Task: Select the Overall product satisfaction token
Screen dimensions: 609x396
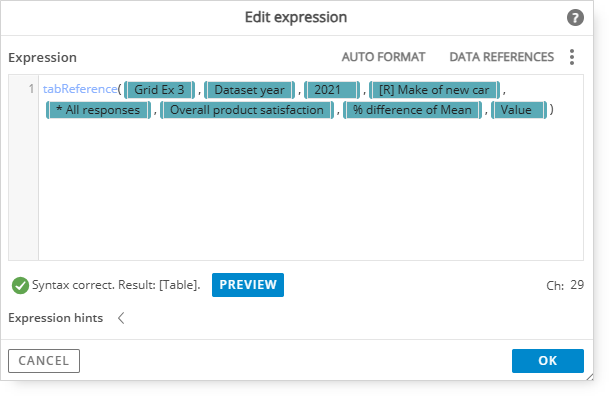Action: [x=247, y=110]
